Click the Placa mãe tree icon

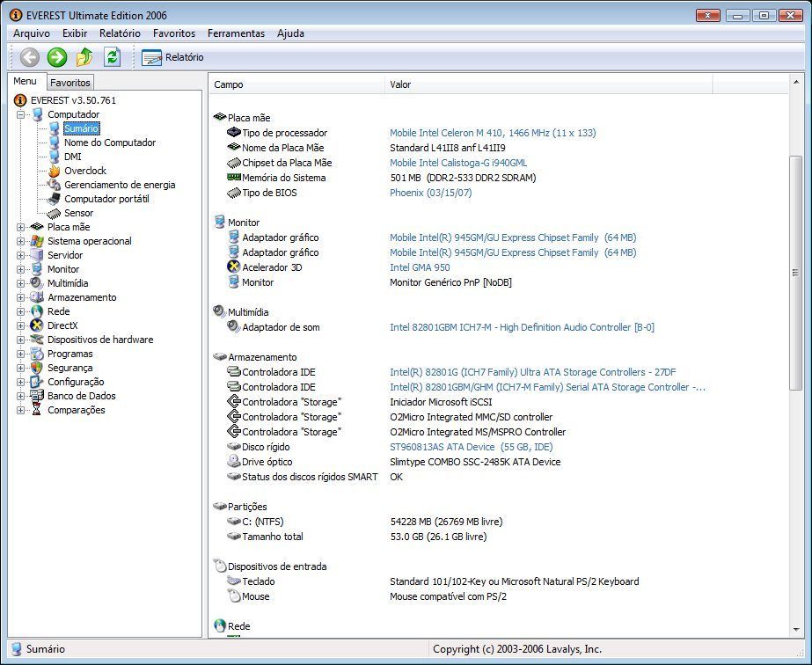pyautogui.click(x=37, y=227)
